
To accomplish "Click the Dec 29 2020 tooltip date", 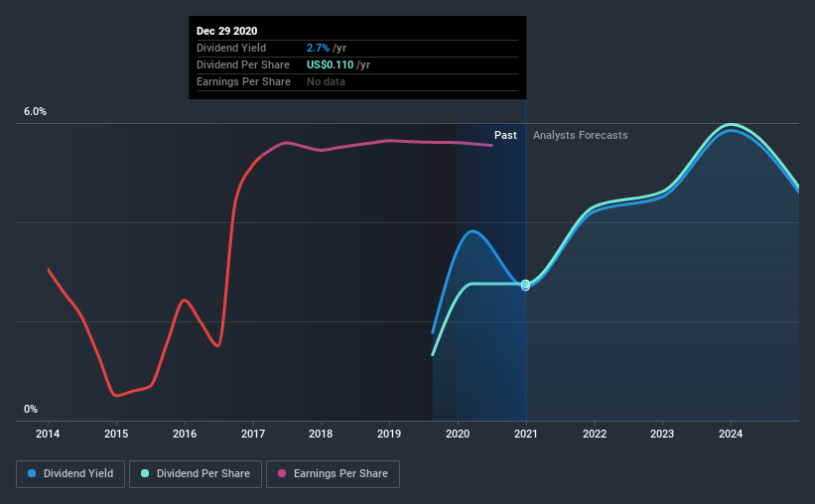I will point(226,31).
